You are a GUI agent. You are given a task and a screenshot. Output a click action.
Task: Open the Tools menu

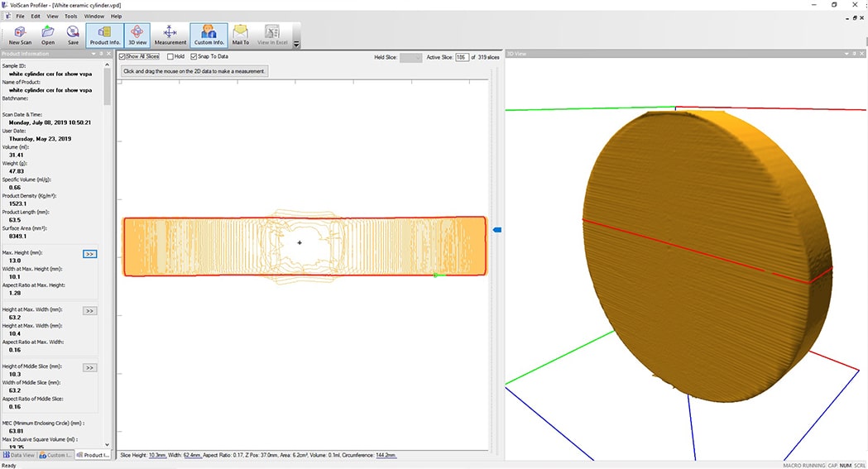71,16
